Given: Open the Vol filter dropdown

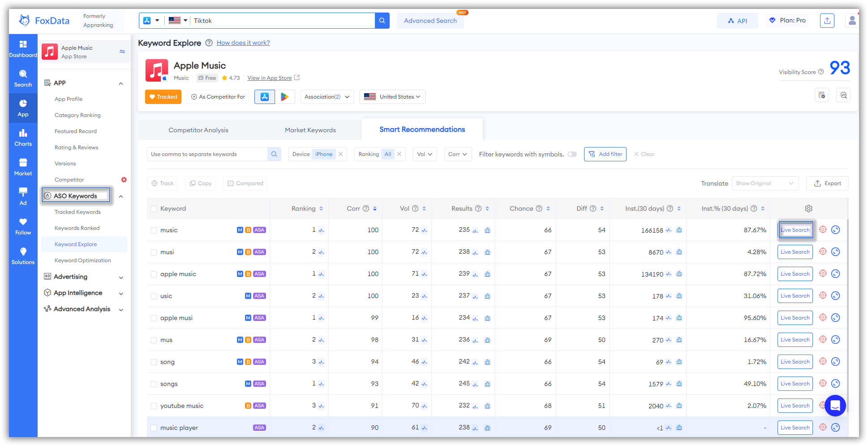Looking at the screenshot, I should pos(425,154).
